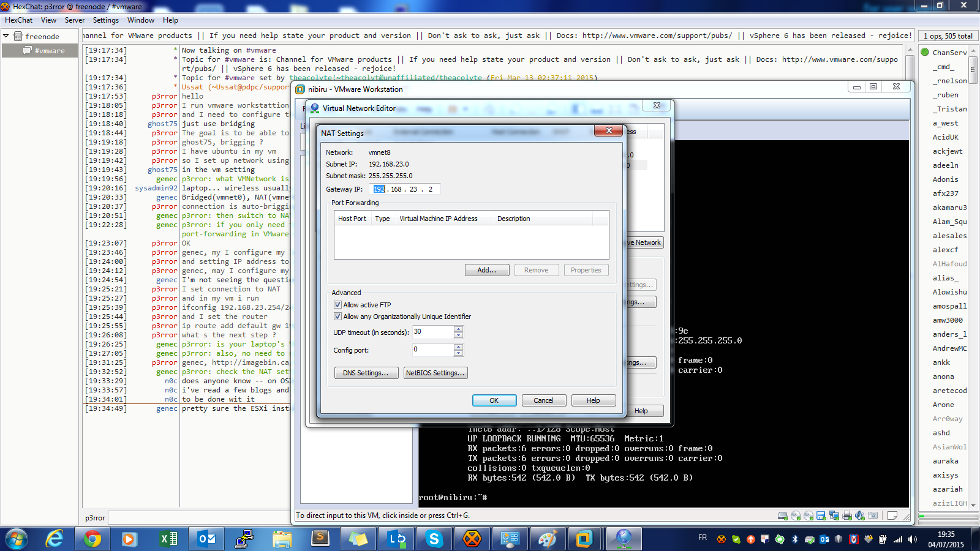This screenshot has width=980, height=551.
Task: Open NetBIOS Settings dialog
Action: [435, 373]
